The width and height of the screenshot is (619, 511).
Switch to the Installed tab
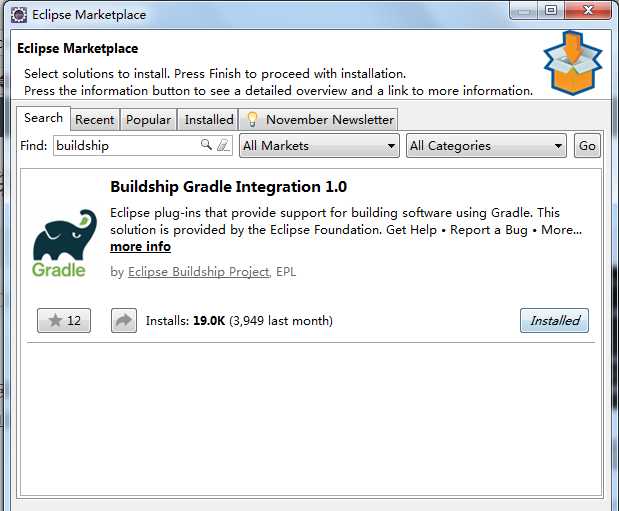pos(209,120)
